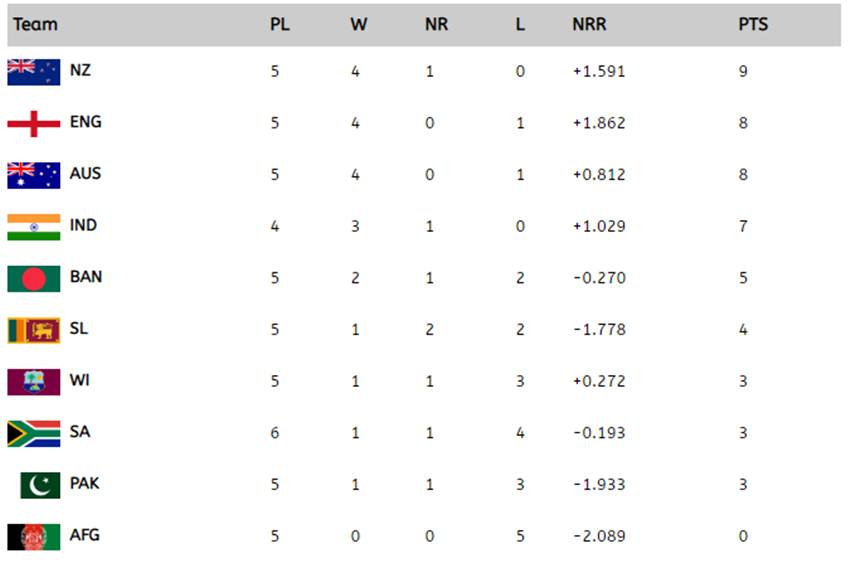Click the West Indies flag icon
Screen dimensions: 850x582
coord(33,381)
